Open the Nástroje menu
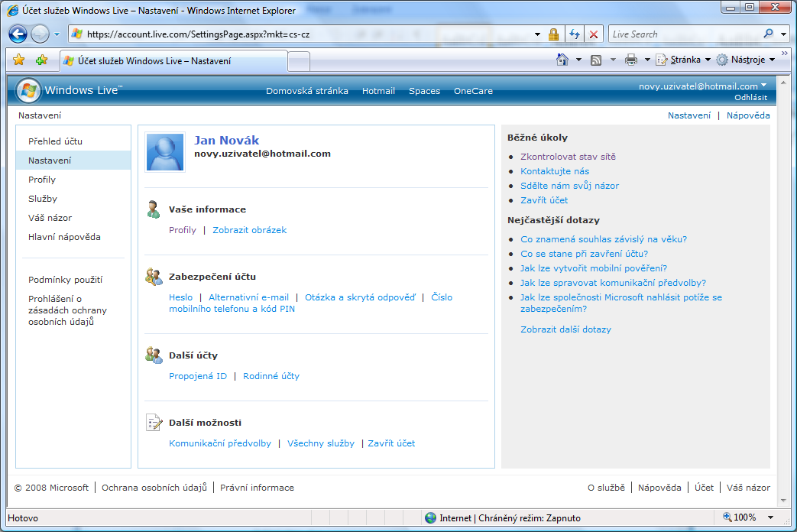Image resolution: width=797 pixels, height=532 pixels. (x=745, y=60)
